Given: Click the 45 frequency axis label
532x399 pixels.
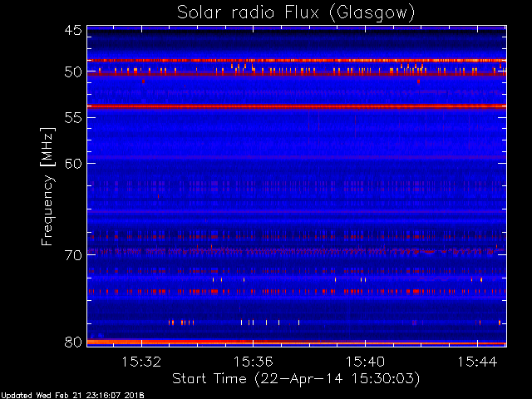Looking at the screenshot, I should click(x=73, y=31).
